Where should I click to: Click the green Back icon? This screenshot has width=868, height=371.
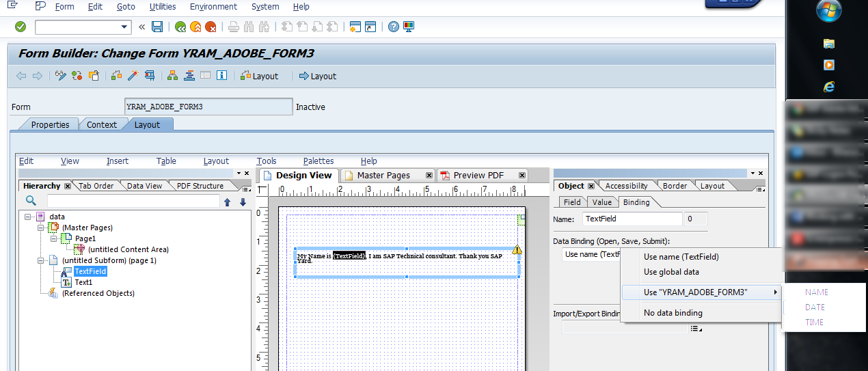pos(180,27)
